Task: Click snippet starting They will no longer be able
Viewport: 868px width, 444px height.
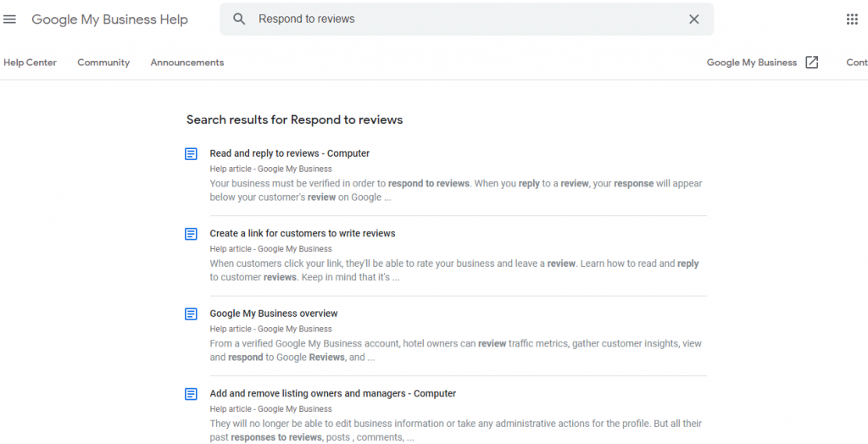Action: (455, 430)
